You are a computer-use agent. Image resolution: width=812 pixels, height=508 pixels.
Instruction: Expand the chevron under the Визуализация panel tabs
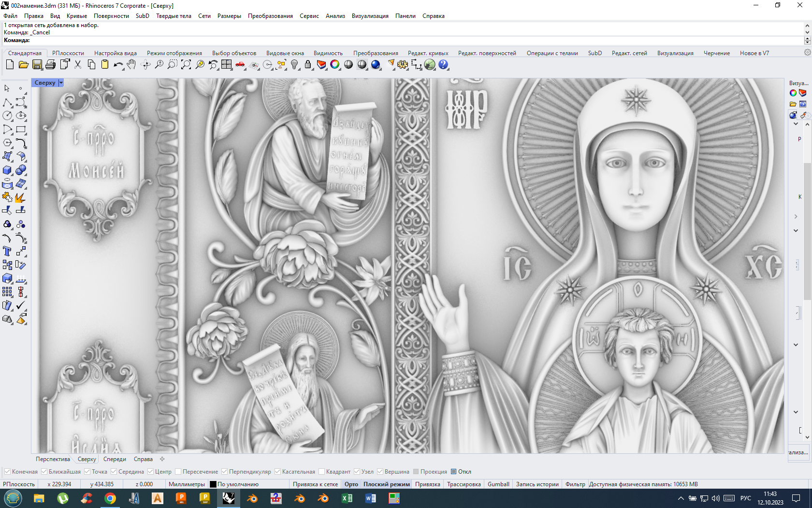[796, 124]
